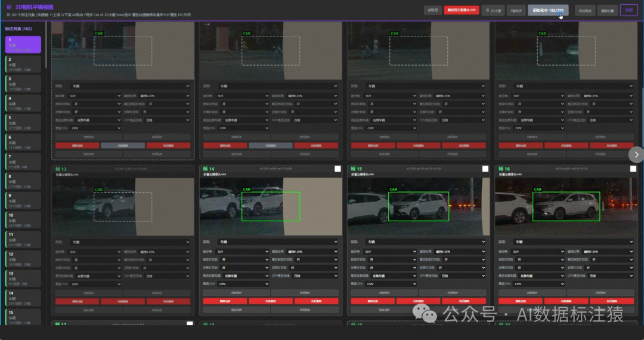Open the 类型 车辆 dropdown in frame 16
The height and width of the screenshot is (340, 644).
575,242
